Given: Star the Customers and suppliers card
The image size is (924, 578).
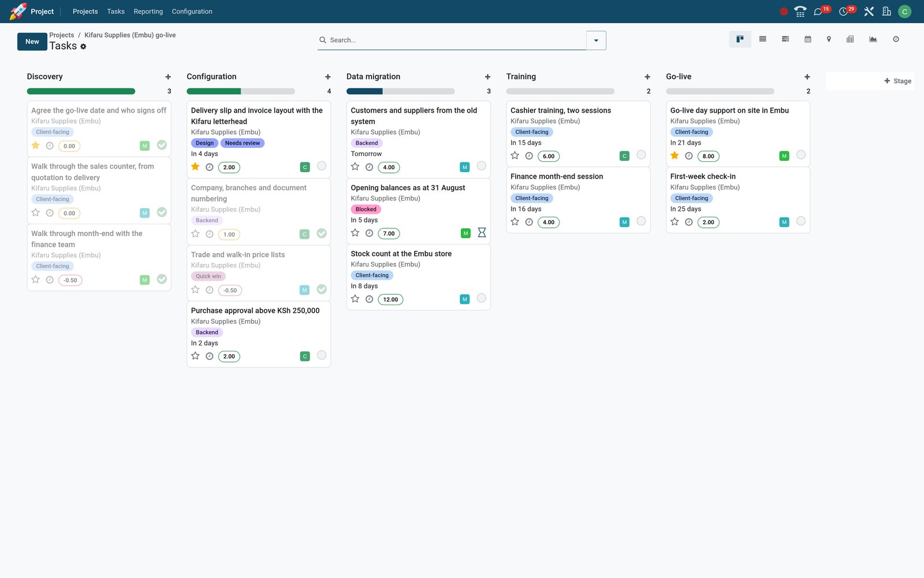Looking at the screenshot, I should [355, 167].
